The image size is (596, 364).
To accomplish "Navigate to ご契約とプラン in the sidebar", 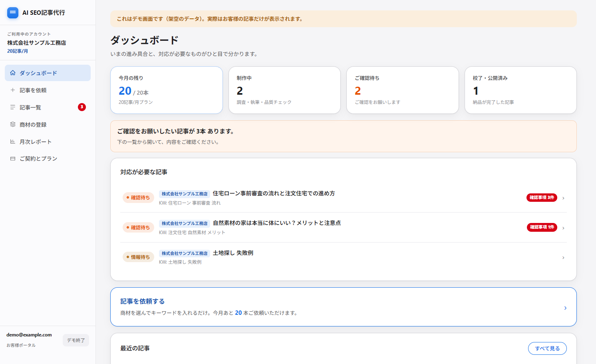I will click(x=48, y=159).
